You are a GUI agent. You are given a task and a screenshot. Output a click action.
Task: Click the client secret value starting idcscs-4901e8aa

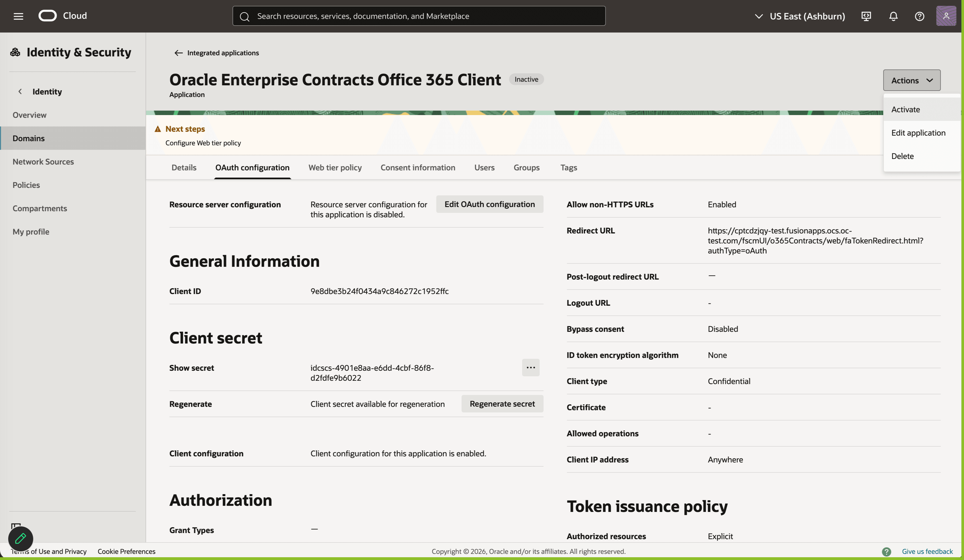pos(372,373)
